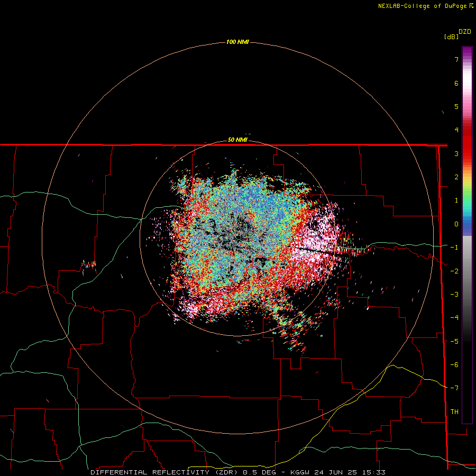Click the 2 tick label on scale
This screenshot has width=476, height=476.
[456, 177]
